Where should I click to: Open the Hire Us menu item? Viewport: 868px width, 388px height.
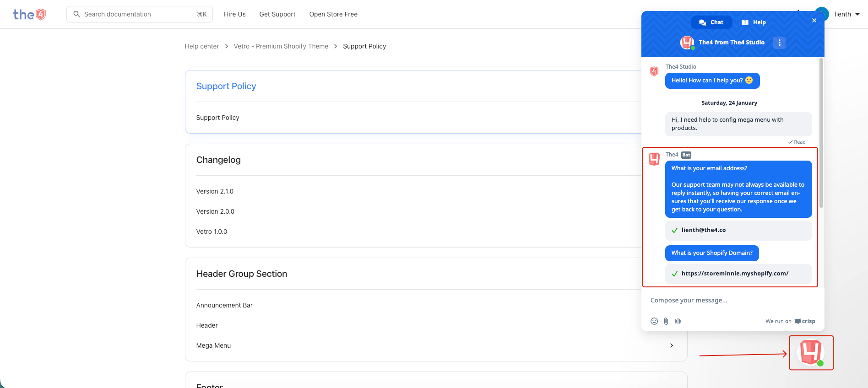click(x=234, y=14)
